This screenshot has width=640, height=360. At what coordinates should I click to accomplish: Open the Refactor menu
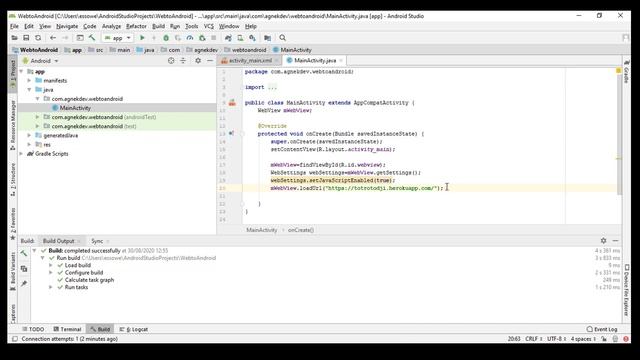coord(136,26)
